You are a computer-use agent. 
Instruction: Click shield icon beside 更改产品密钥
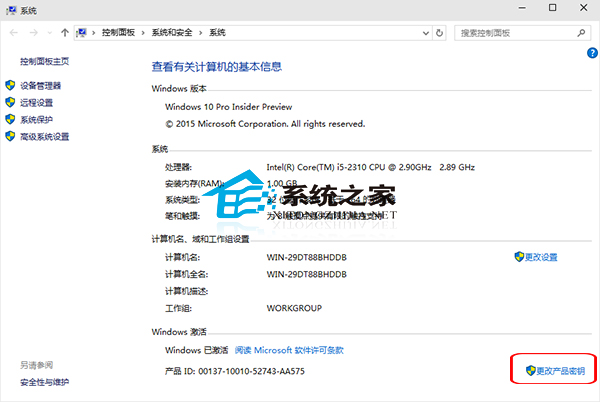(x=530, y=370)
